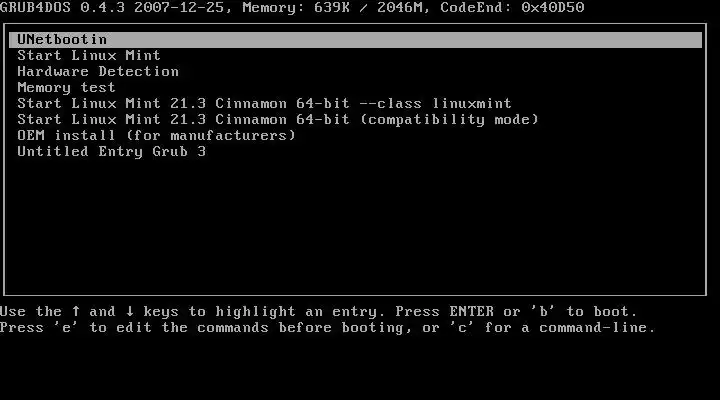Click the Memory: 639K / 2046M text
Viewport: 720px width, 400px height.
(x=332, y=7)
